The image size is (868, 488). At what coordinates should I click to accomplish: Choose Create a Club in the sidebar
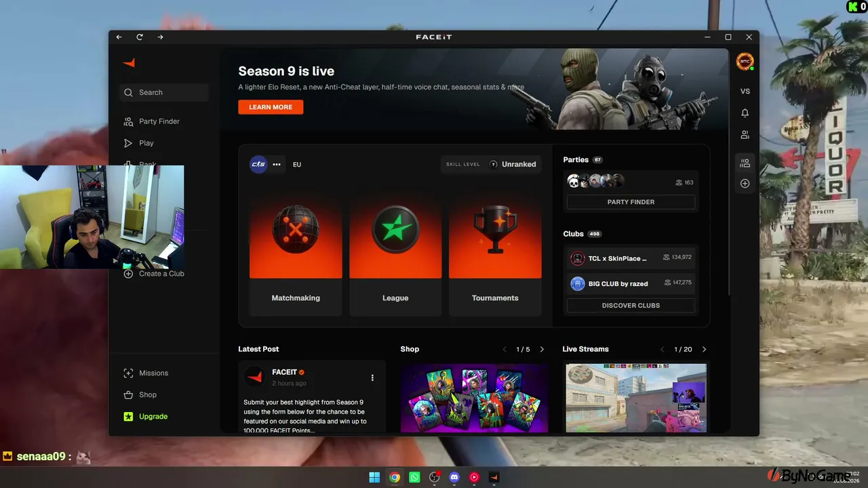[164, 274]
